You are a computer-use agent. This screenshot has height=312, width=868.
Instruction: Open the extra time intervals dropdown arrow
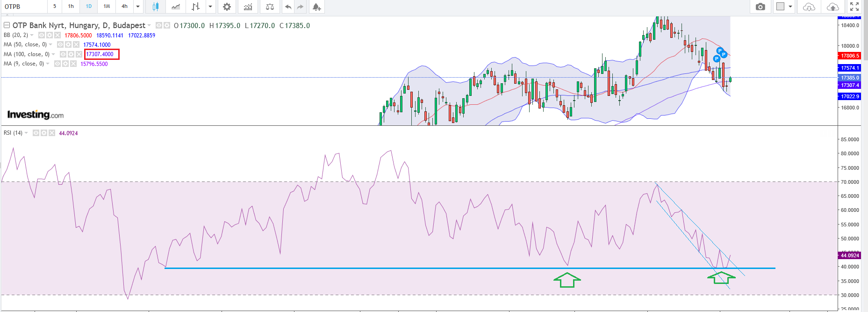[x=138, y=7]
